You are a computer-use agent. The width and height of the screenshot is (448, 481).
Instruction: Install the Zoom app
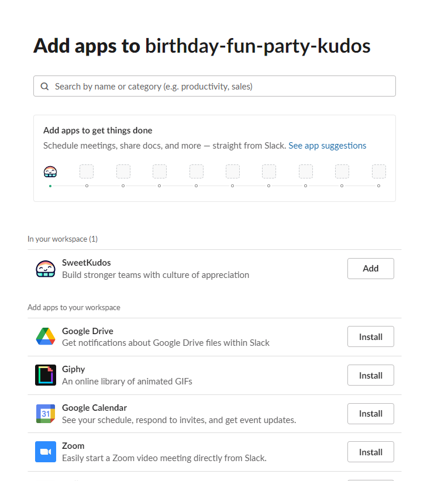pyautogui.click(x=370, y=452)
